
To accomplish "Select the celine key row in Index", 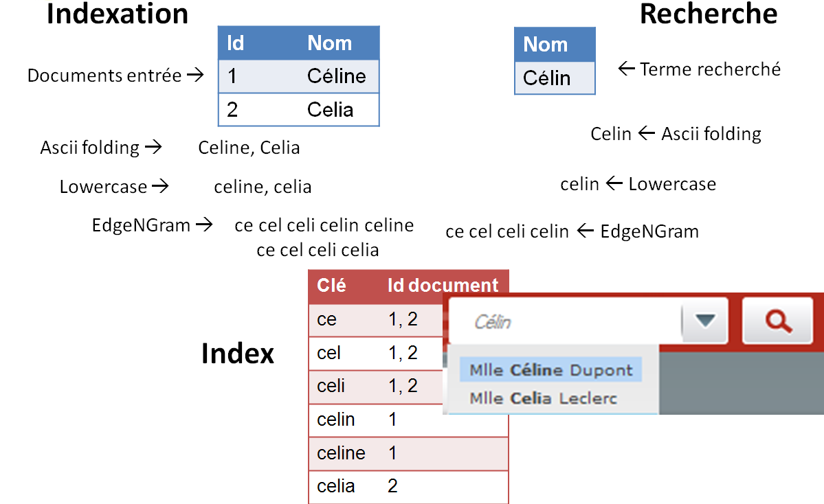I will (408, 453).
